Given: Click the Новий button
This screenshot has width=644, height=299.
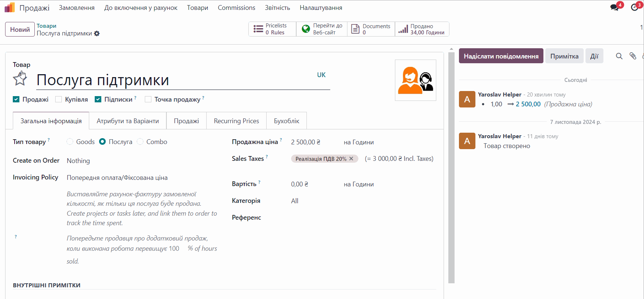Looking at the screenshot, I should [x=20, y=30].
